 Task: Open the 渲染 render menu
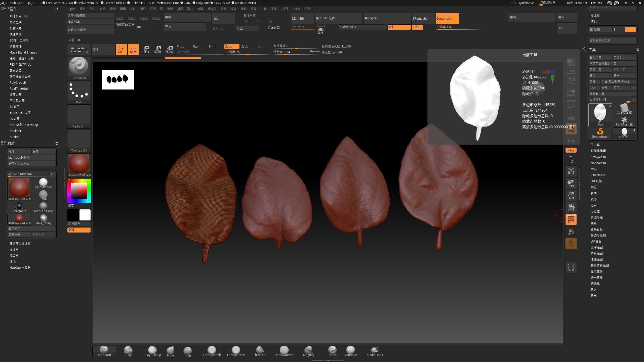[x=223, y=9]
